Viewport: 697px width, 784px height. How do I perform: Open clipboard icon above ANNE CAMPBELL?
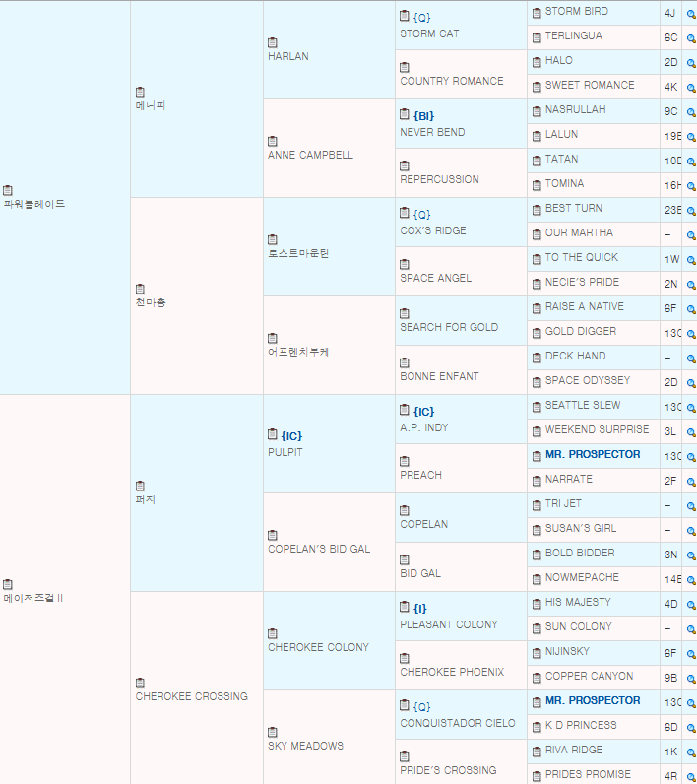[273, 141]
